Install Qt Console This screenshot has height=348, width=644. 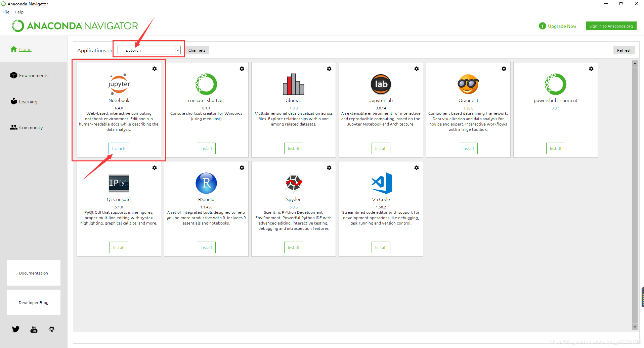click(x=119, y=247)
